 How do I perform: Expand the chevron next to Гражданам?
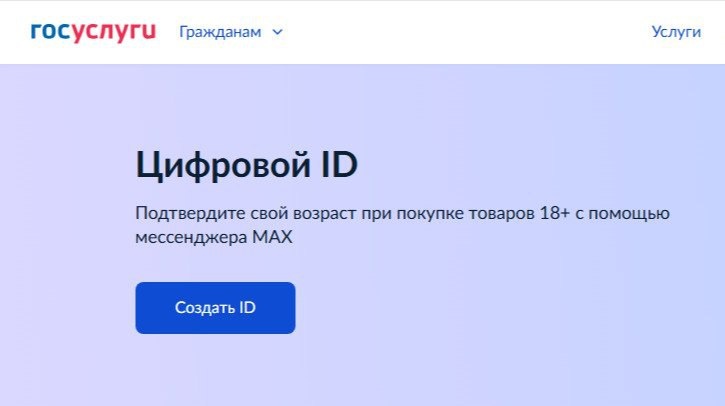coord(277,32)
